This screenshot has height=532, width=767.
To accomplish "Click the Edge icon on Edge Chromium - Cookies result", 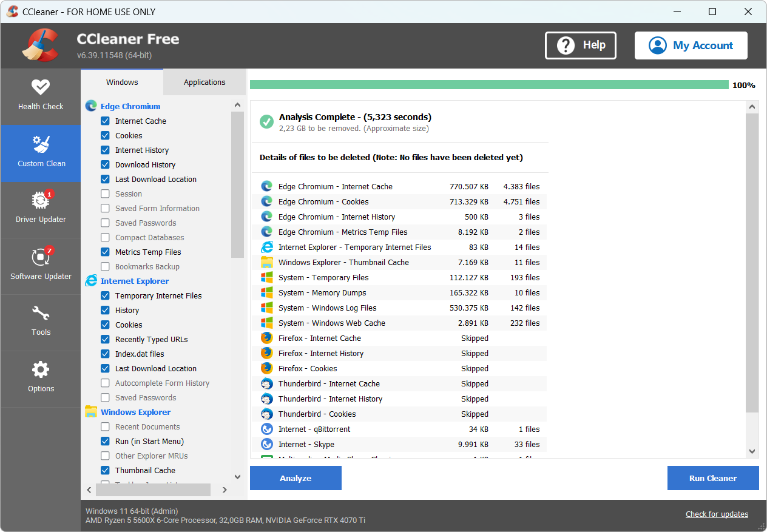I will tap(267, 201).
